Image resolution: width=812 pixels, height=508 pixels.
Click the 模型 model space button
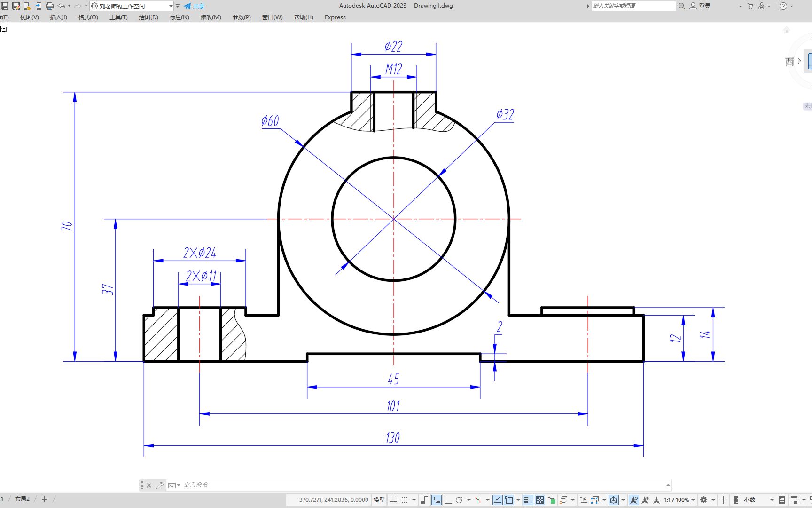(x=379, y=500)
